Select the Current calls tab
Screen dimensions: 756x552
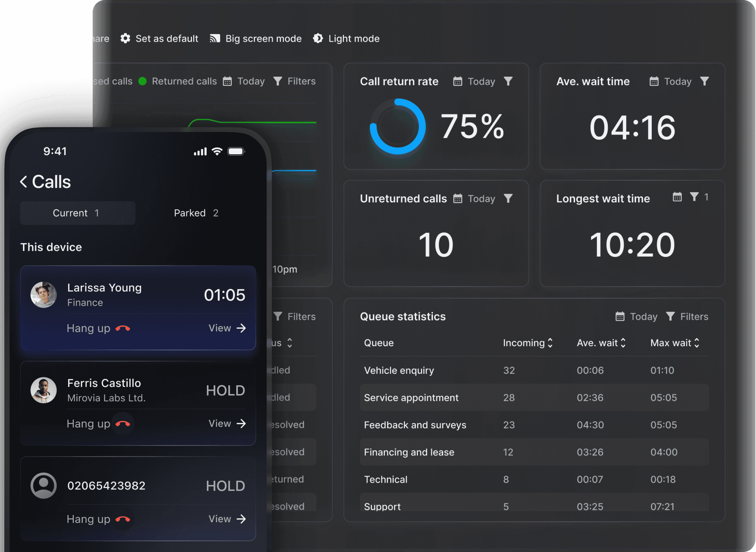pyautogui.click(x=78, y=213)
